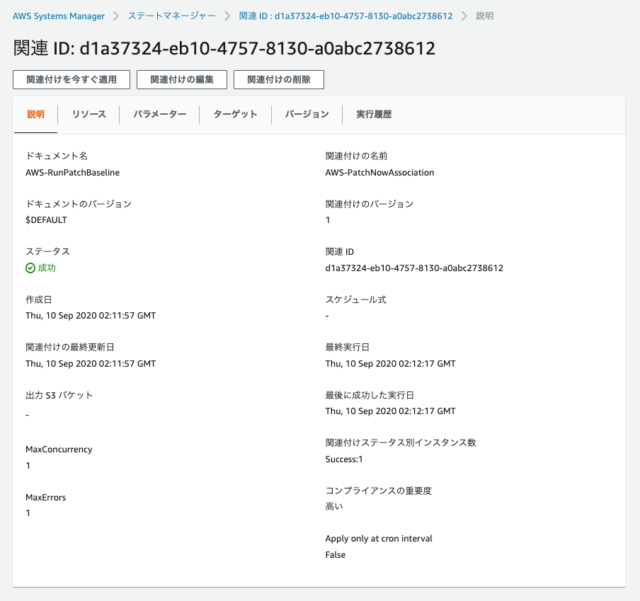Click the False value under cron interval
640x601 pixels.
[335, 554]
